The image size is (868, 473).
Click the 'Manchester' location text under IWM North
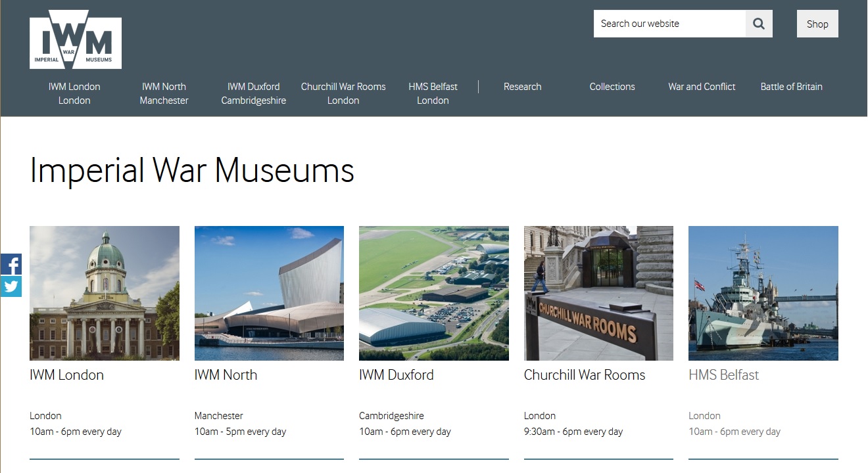tap(219, 416)
